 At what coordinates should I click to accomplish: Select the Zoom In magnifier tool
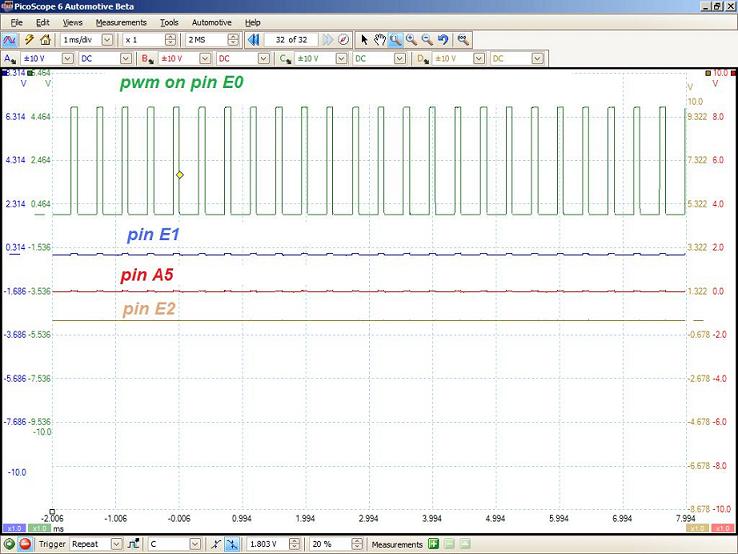tap(411, 40)
